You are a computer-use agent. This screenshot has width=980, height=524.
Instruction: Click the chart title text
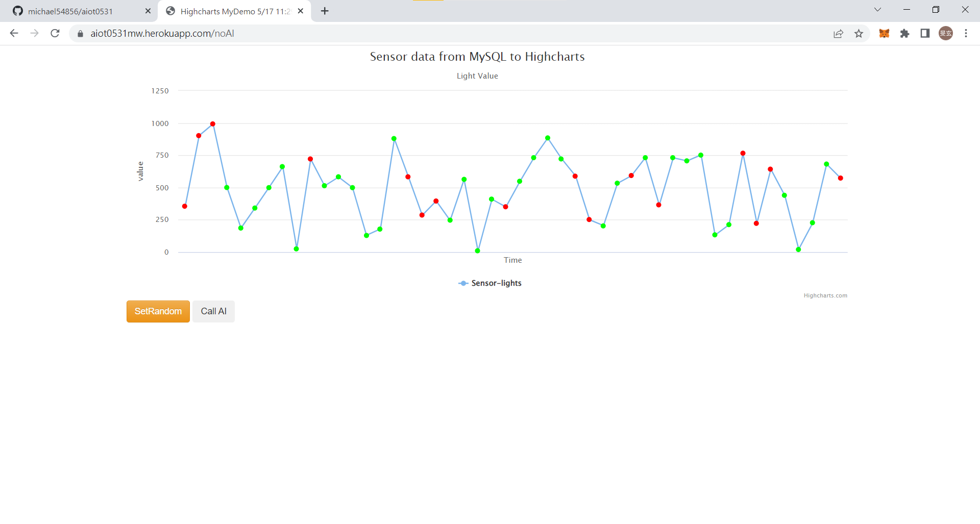click(477, 57)
